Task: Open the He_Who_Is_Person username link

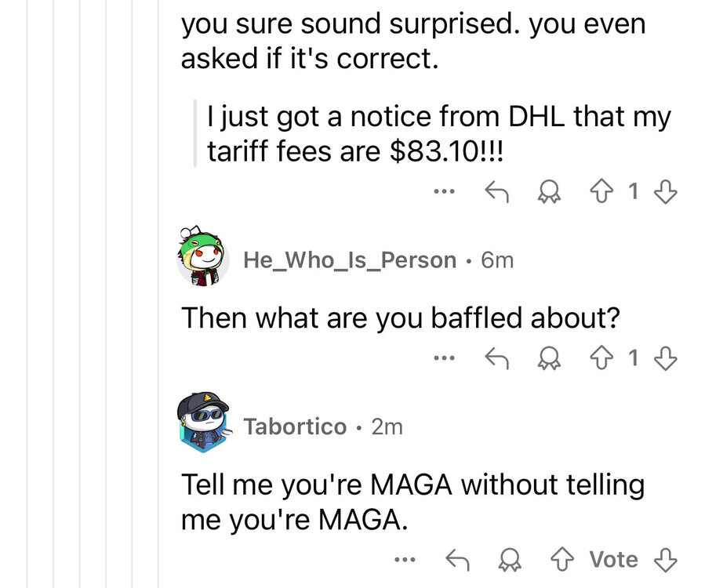Action: tap(350, 260)
